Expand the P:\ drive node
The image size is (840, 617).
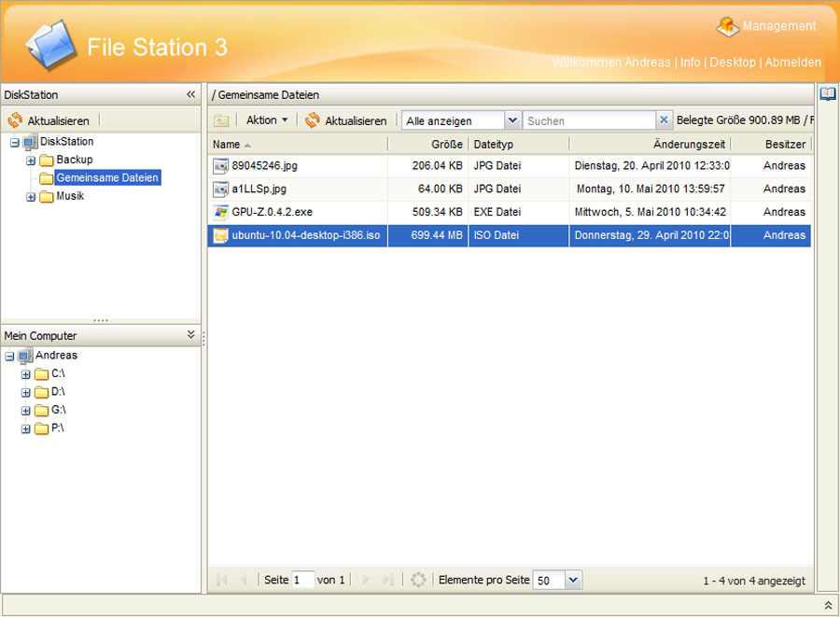pos(25,429)
